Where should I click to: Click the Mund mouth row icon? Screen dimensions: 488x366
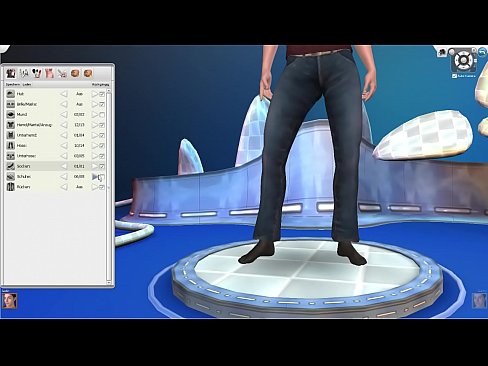point(11,114)
